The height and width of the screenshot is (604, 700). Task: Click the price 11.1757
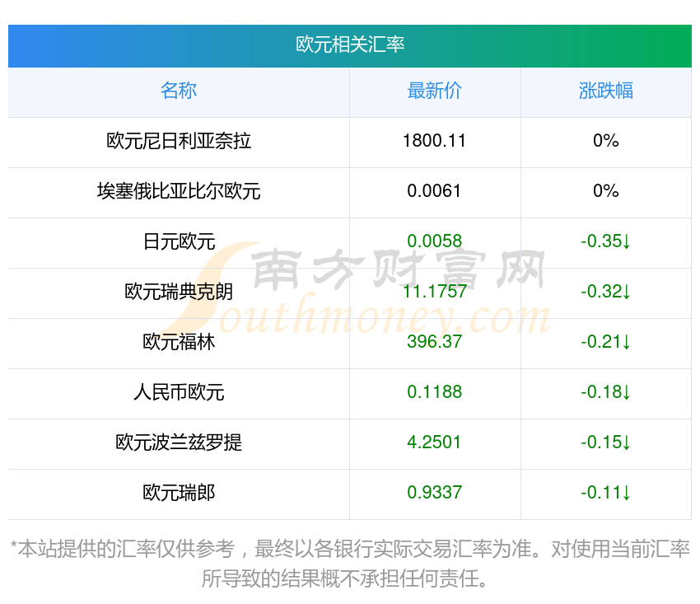(434, 292)
